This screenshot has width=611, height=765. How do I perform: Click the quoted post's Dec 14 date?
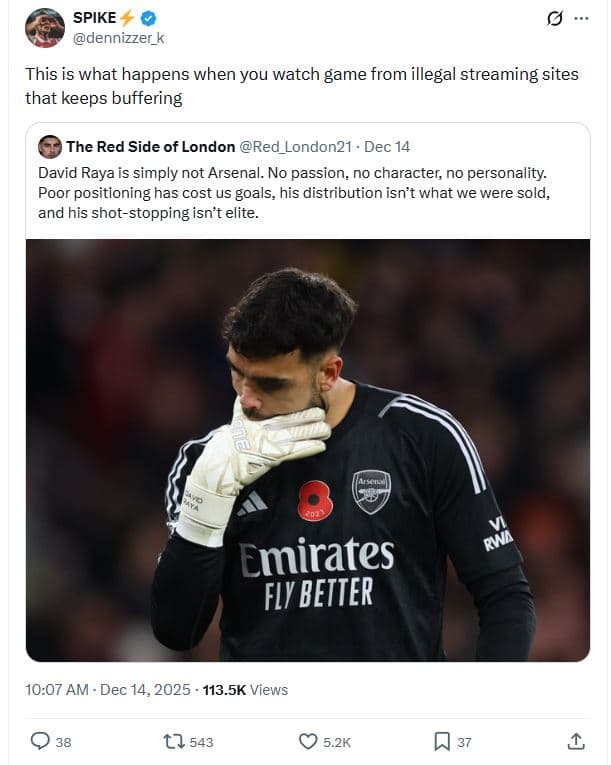tap(385, 147)
